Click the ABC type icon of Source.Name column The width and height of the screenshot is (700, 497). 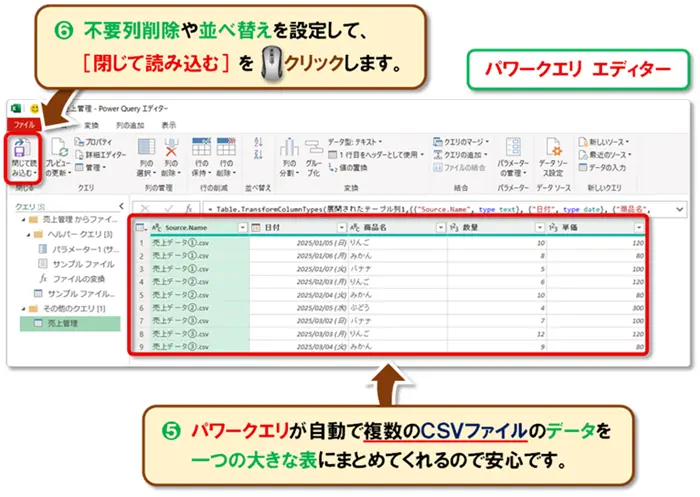[x=157, y=228]
